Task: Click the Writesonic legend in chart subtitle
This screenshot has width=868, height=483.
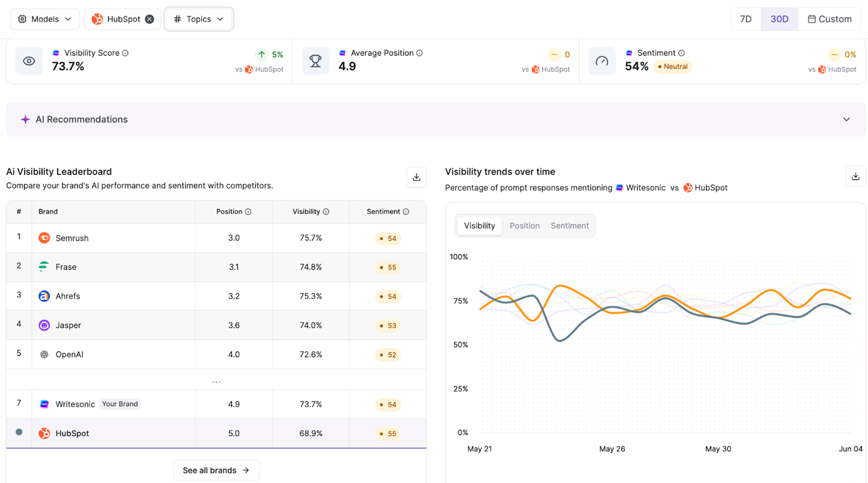Action: point(641,188)
